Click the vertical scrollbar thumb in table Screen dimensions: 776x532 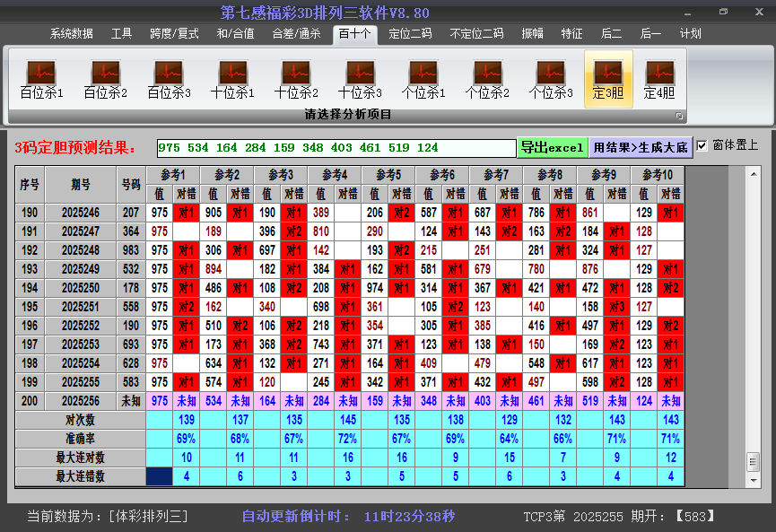[753, 461]
